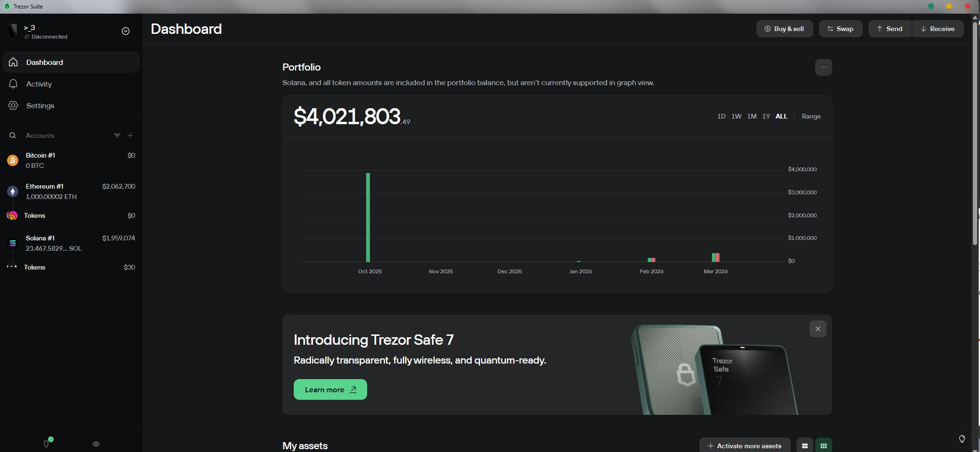980x452 pixels.
Task: Close window with red dot
Action: (968, 6)
